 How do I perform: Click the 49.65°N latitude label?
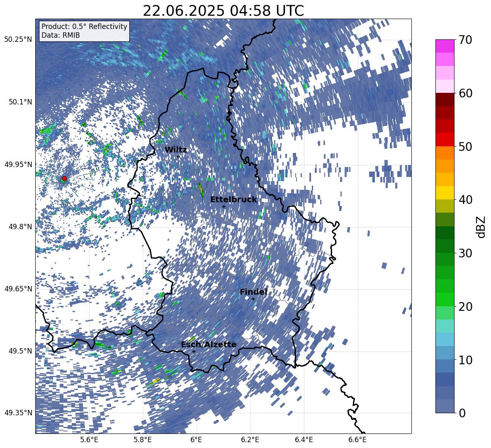[x=18, y=288]
